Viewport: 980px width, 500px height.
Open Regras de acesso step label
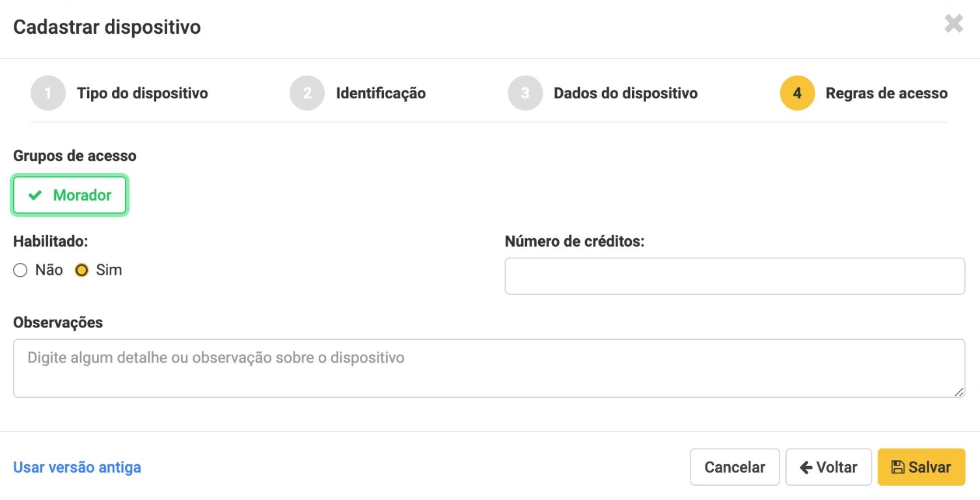pyautogui.click(x=886, y=93)
